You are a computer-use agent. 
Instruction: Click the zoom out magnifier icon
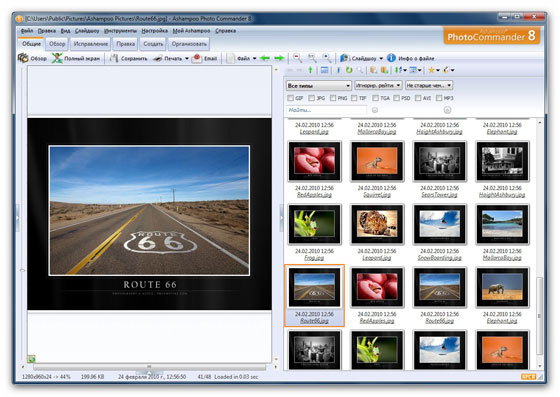(x=297, y=58)
